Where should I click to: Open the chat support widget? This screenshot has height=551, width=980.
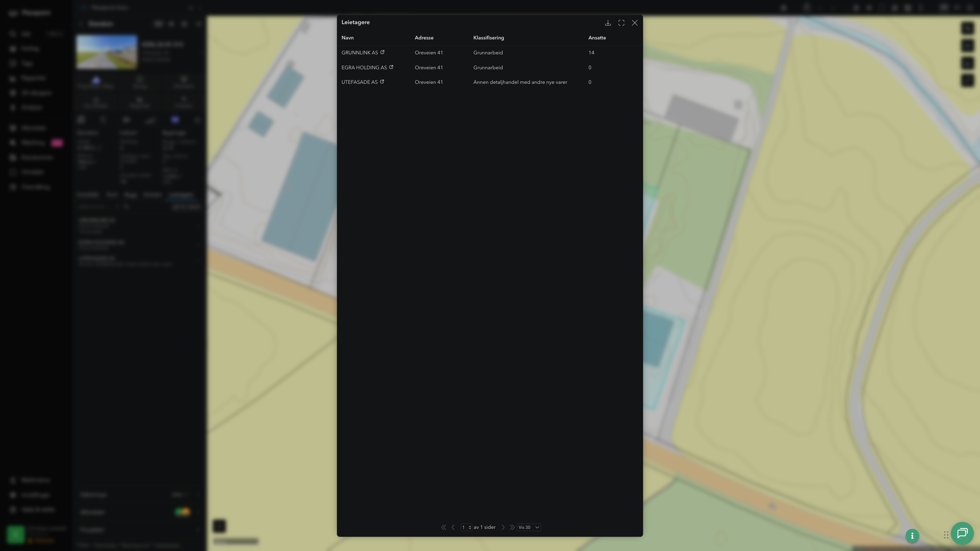pos(962,533)
